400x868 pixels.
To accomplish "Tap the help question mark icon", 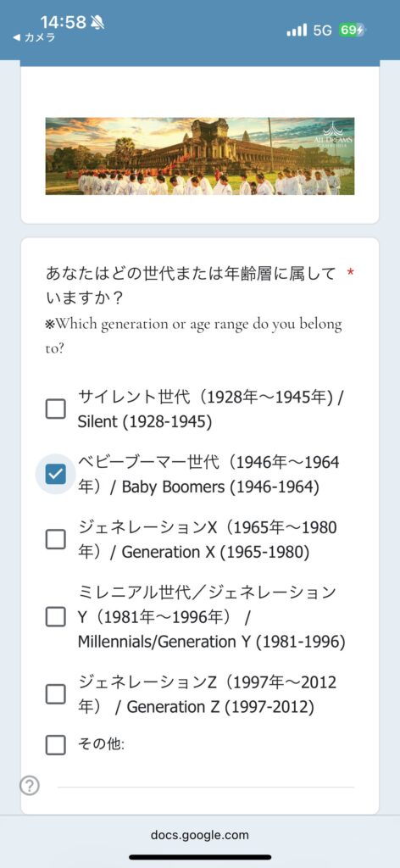I will (30, 786).
